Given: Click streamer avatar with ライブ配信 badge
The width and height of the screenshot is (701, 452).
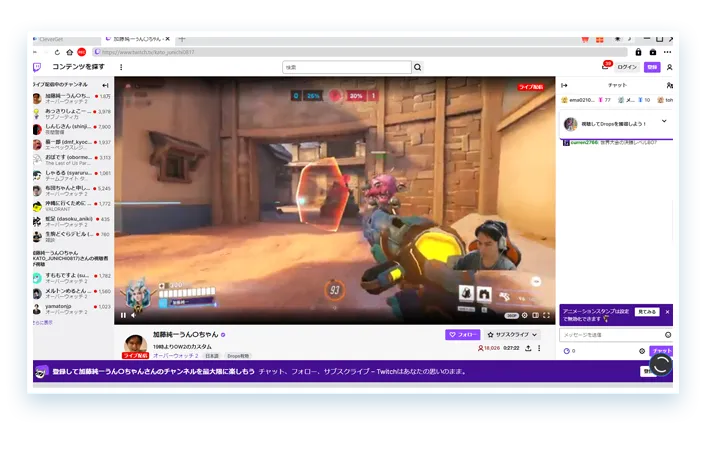Looking at the screenshot, I should click(x=135, y=346).
